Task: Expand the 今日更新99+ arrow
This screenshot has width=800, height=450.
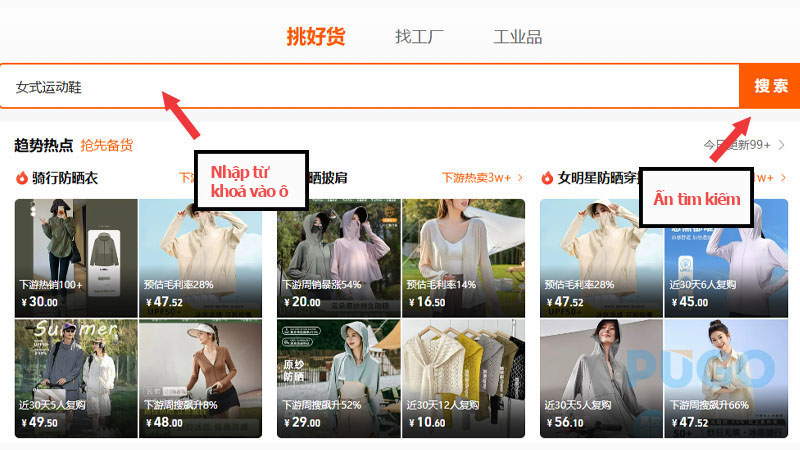Action: 781,145
